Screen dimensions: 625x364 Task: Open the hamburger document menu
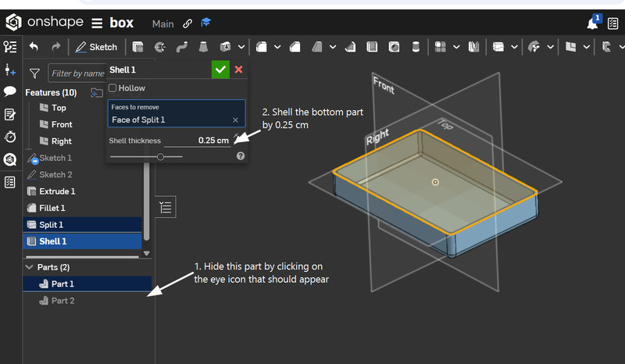(x=97, y=23)
